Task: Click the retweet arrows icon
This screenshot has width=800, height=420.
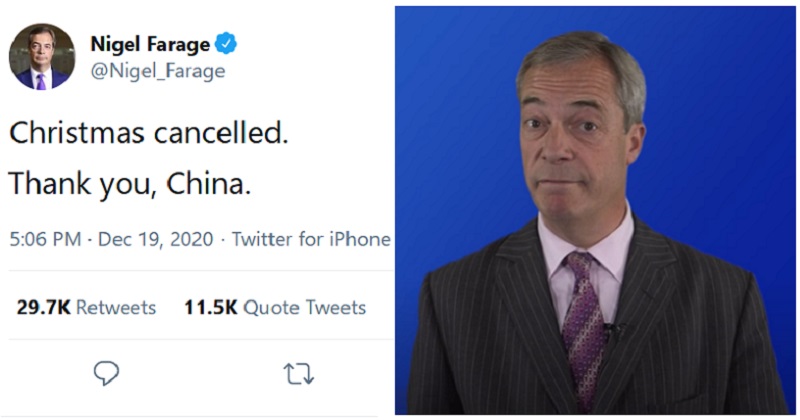Action: tap(298, 373)
